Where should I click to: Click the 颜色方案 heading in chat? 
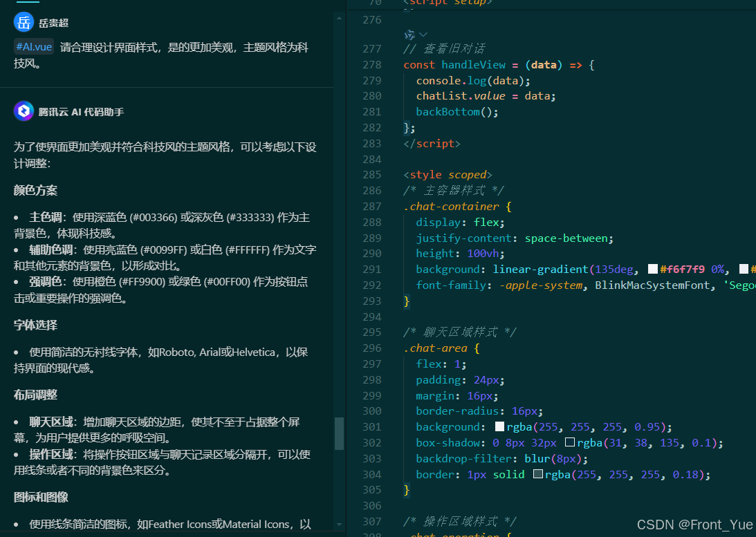pos(35,190)
